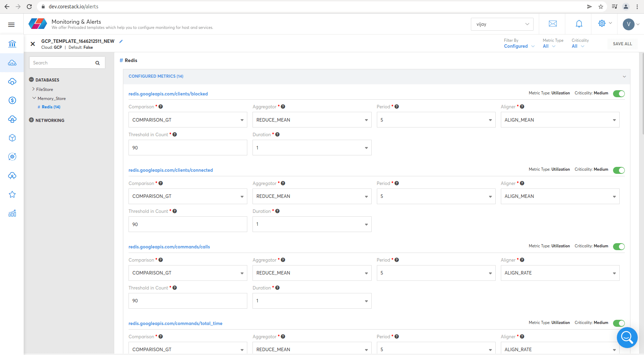This screenshot has width=644, height=355.
Task: Select Redis (14) in the sidebar tree
Action: point(51,107)
